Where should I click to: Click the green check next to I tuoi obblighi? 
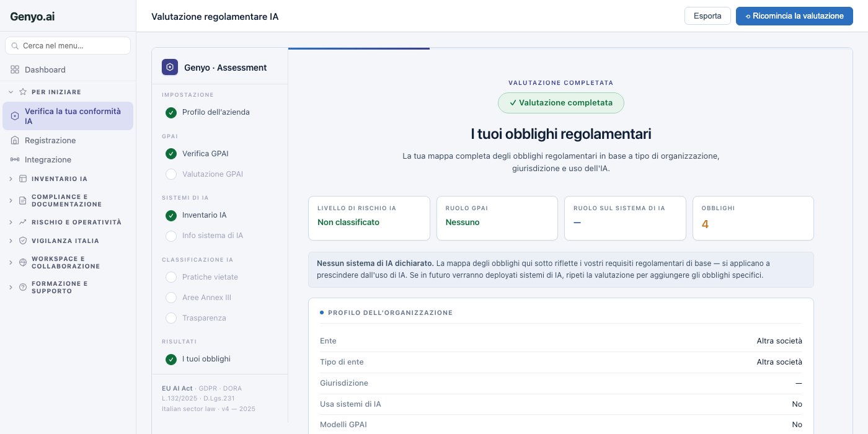tap(171, 359)
